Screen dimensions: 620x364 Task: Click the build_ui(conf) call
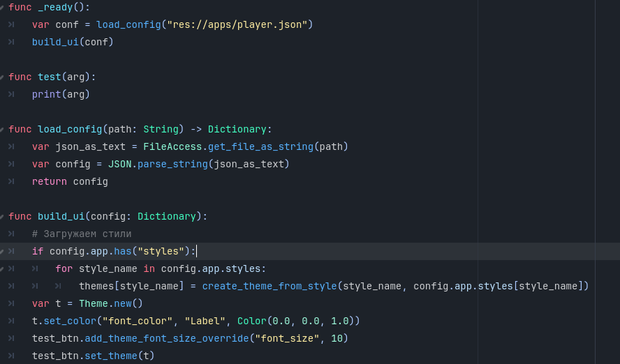73,42
